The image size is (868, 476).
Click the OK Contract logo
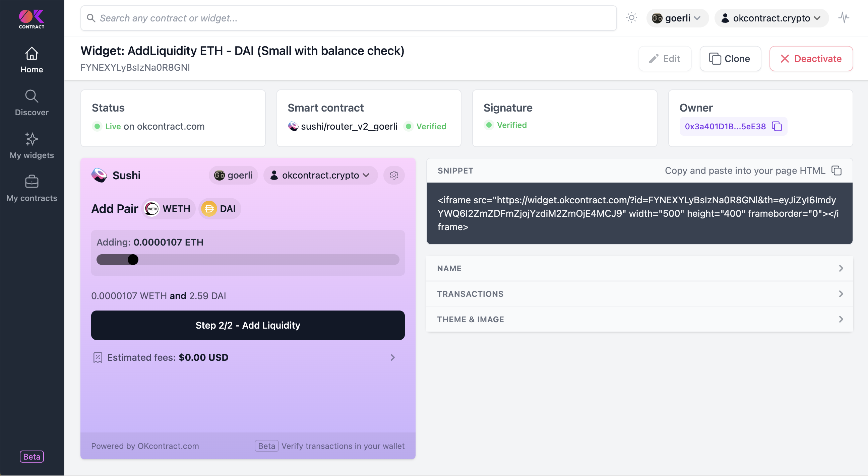tap(32, 19)
